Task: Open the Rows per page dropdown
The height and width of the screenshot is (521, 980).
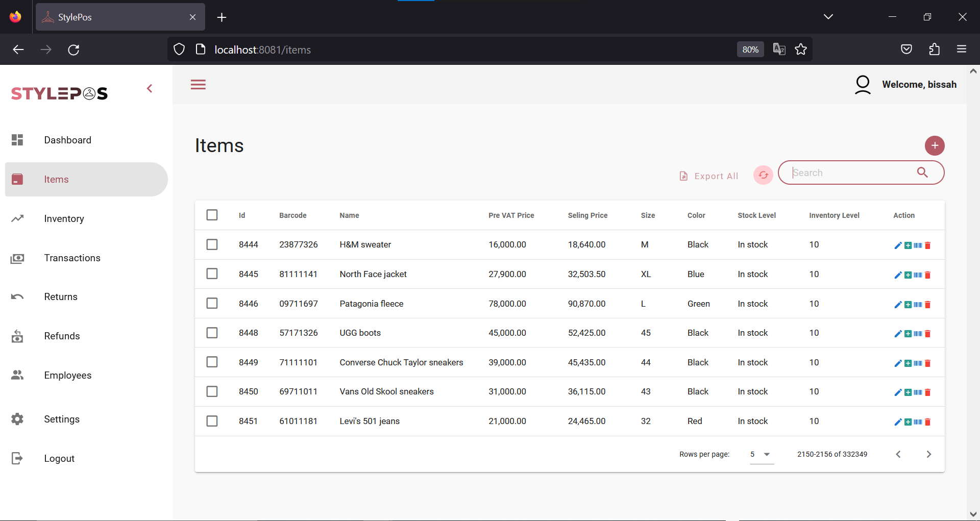Action: coord(761,454)
